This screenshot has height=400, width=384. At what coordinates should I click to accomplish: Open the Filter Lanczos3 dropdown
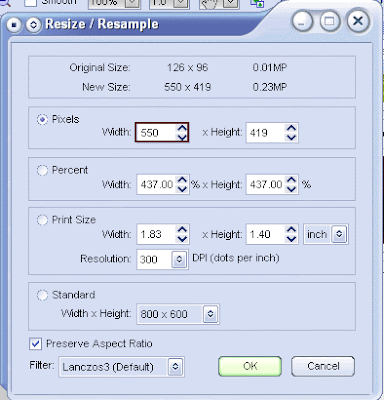click(x=175, y=367)
